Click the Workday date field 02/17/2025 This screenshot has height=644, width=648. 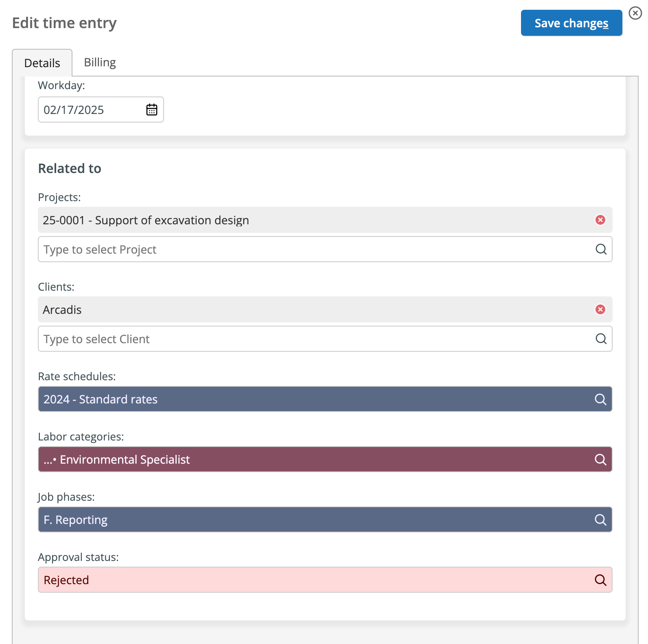click(90, 110)
